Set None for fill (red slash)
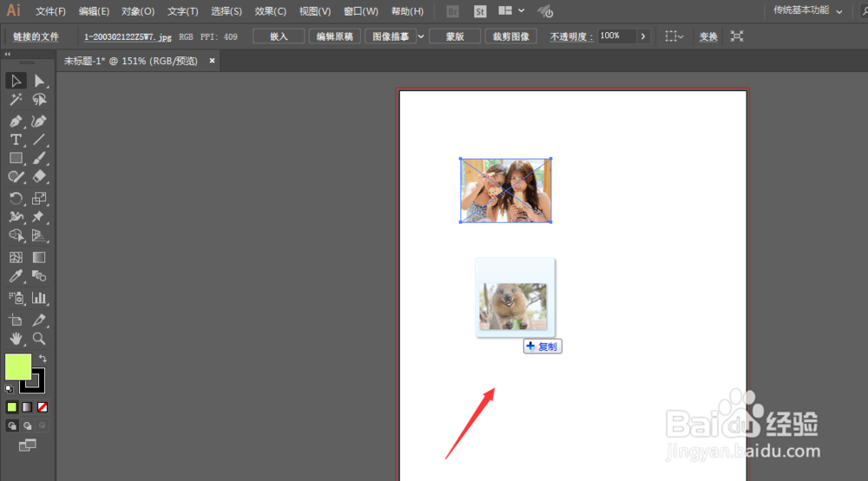This screenshot has height=481, width=868. (x=43, y=407)
